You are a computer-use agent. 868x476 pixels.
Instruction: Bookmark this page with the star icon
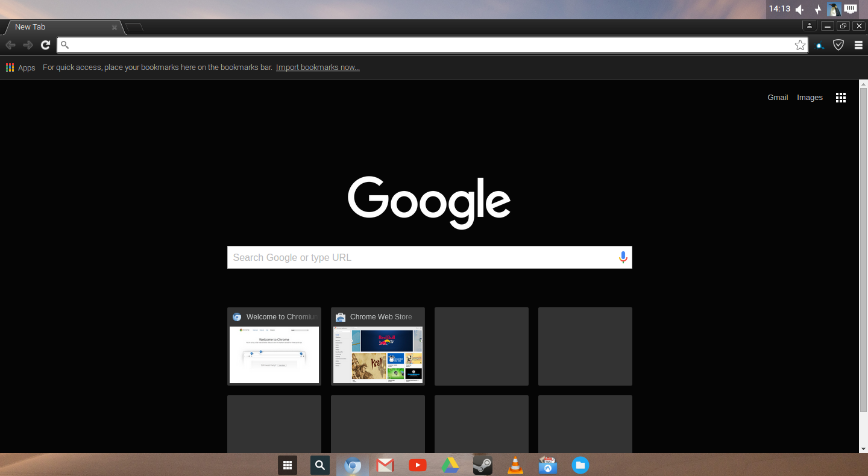(x=800, y=45)
